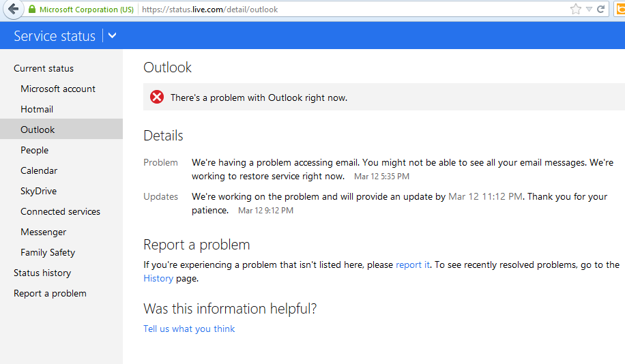Click 'Tell us what you think' link
The image size is (625, 364).
(189, 329)
